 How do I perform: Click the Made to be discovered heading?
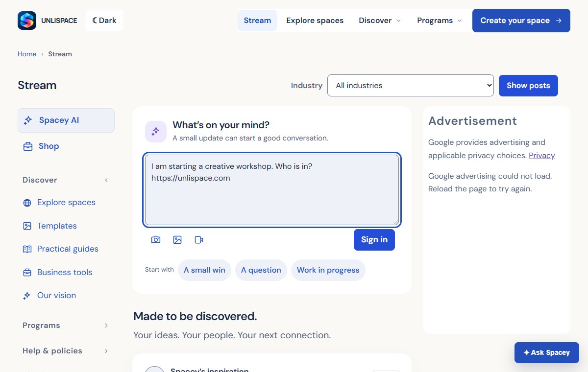pyautogui.click(x=195, y=316)
